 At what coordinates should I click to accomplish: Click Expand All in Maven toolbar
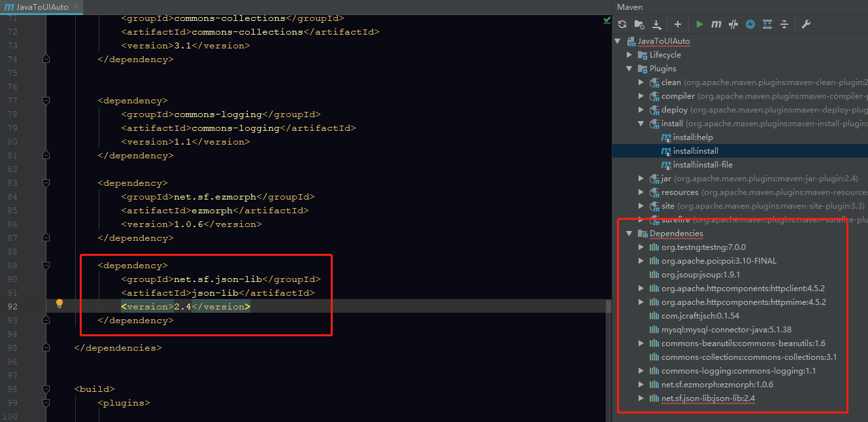[x=766, y=24]
